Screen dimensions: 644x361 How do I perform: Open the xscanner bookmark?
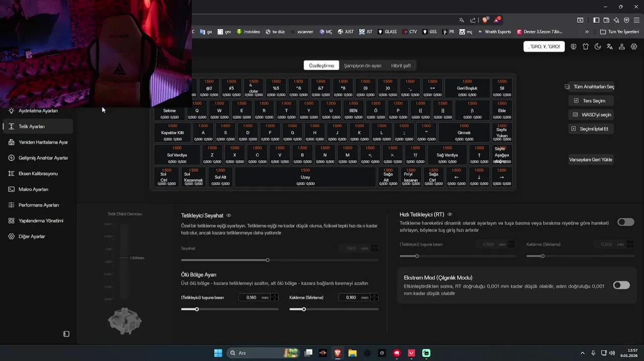(x=301, y=32)
